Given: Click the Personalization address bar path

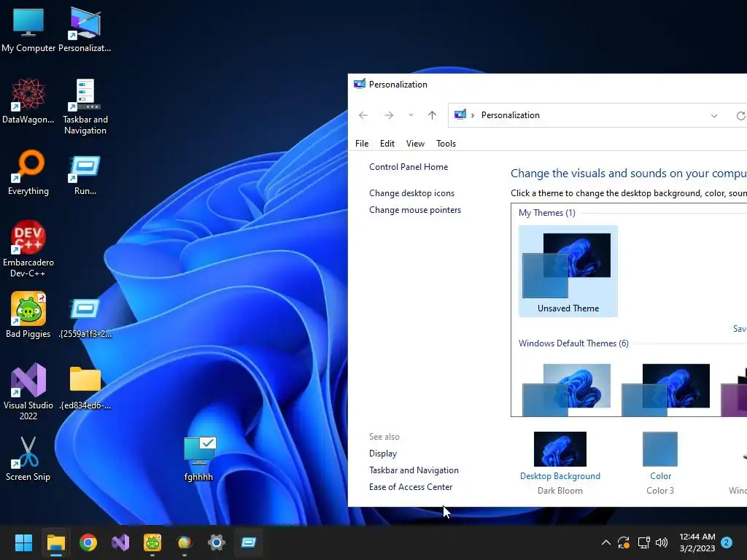Looking at the screenshot, I should 510,115.
